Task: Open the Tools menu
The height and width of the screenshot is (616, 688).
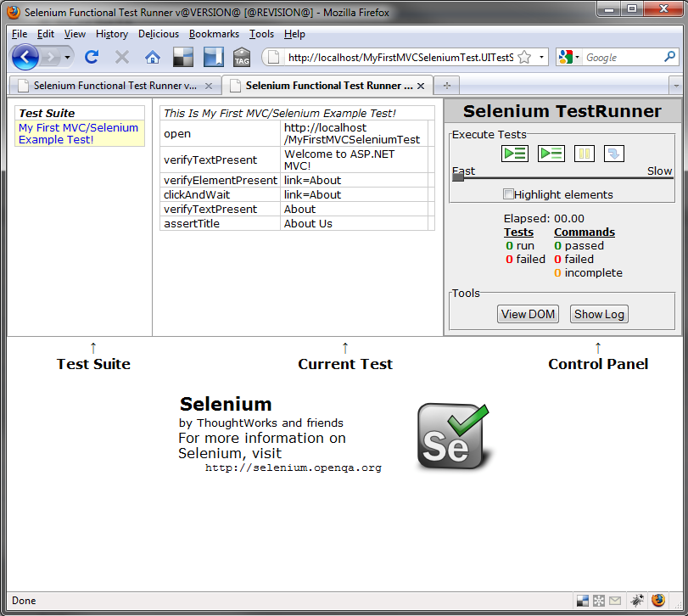Action: (x=261, y=34)
